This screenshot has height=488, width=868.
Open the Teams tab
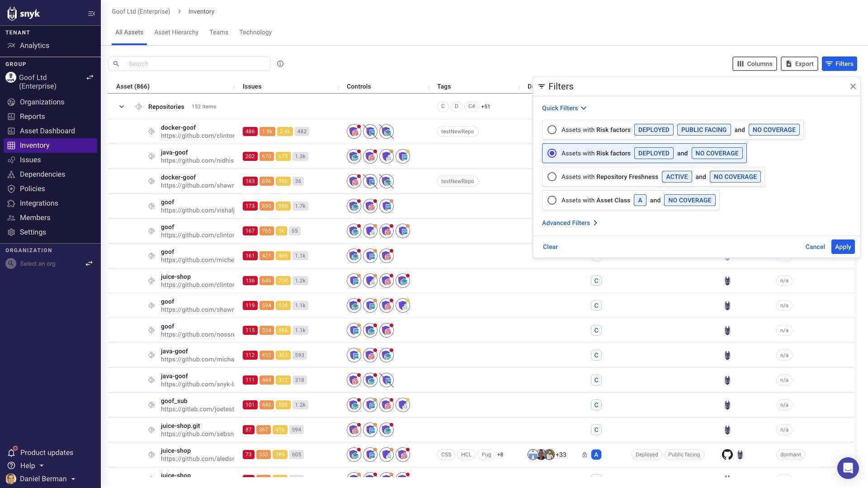click(219, 33)
